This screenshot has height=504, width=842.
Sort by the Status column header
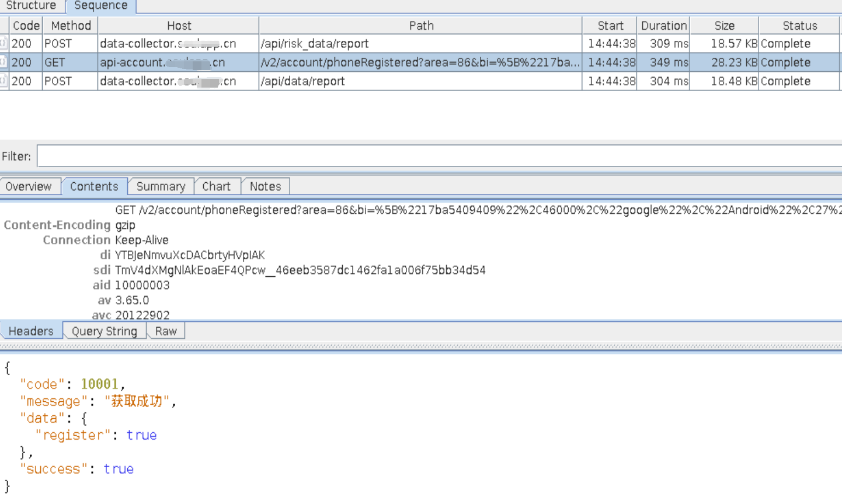coord(799,26)
